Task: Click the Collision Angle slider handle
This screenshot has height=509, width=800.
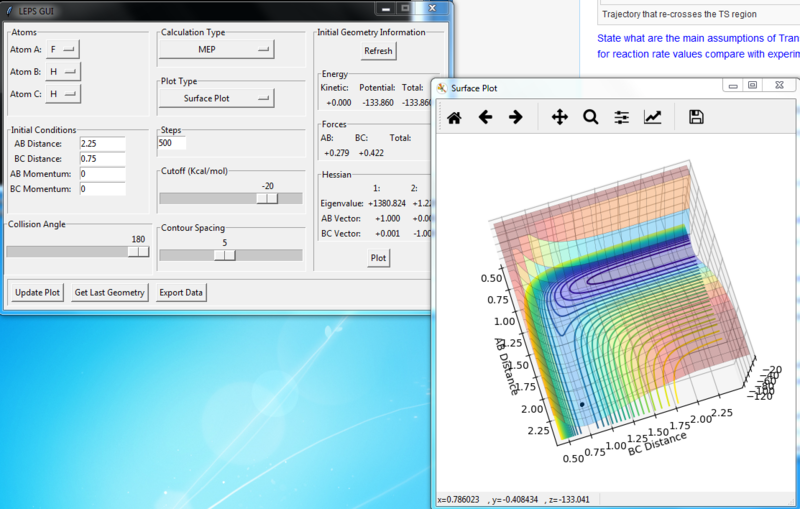Action: (138, 252)
